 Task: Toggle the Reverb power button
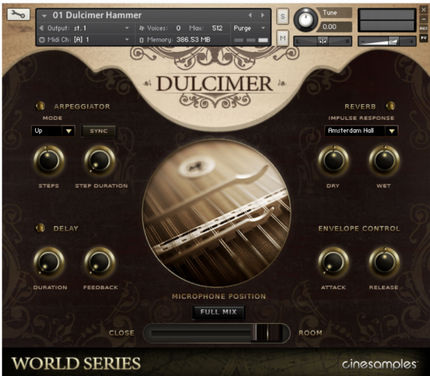[x=390, y=106]
